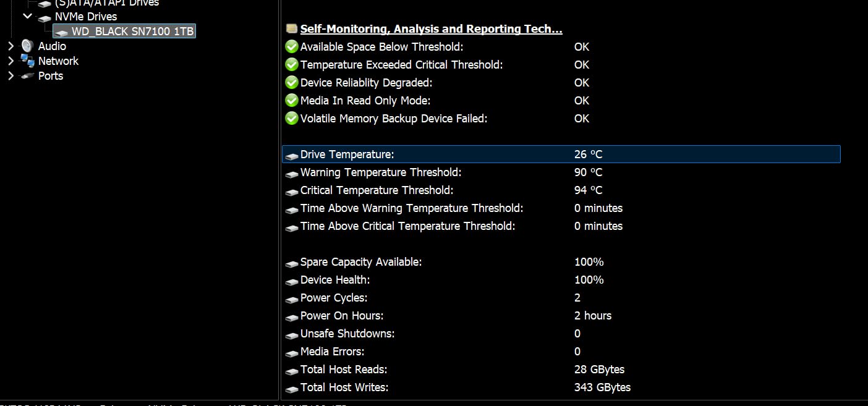Select the Critical Temperature Threshold label

(377, 190)
